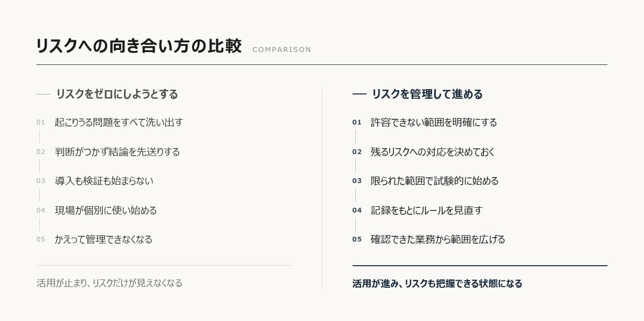Click the left summary 活用が止まり、リスクだけが見えなくなる
This screenshot has height=321, width=644.
coord(109,283)
